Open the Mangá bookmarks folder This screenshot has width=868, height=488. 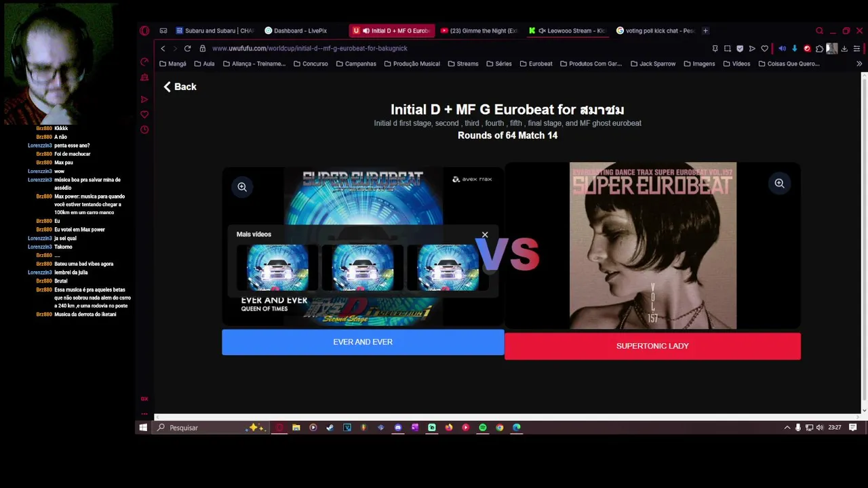pyautogui.click(x=172, y=64)
